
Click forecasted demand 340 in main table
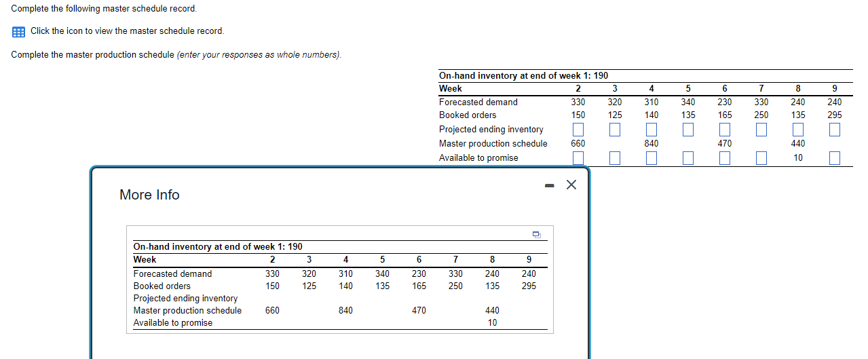coord(688,102)
